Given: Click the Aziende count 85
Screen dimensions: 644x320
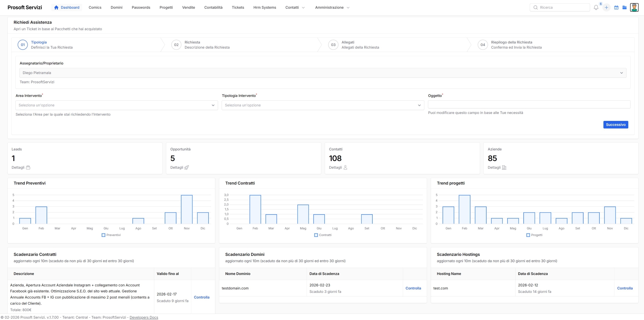Looking at the screenshot, I should click(492, 158).
